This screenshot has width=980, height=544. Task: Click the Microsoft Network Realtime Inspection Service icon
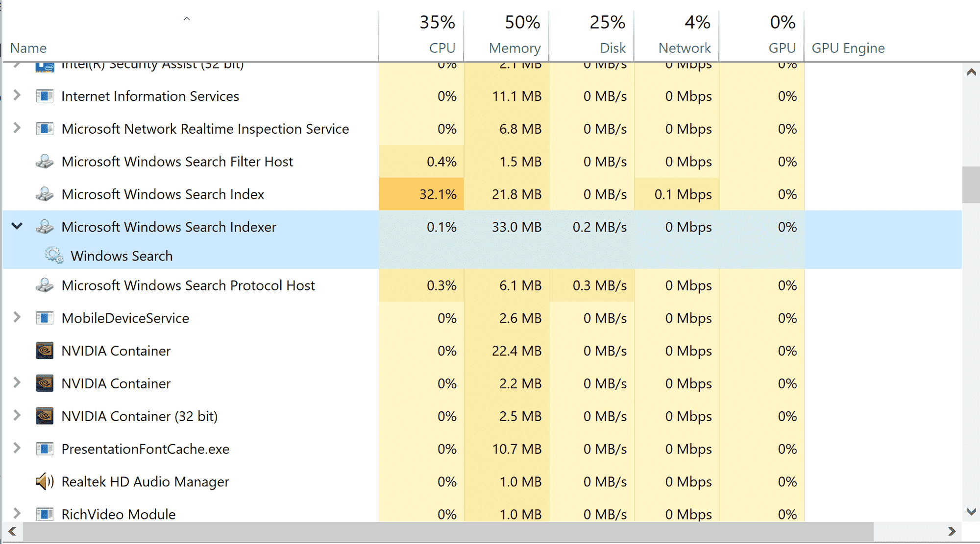pyautogui.click(x=45, y=129)
